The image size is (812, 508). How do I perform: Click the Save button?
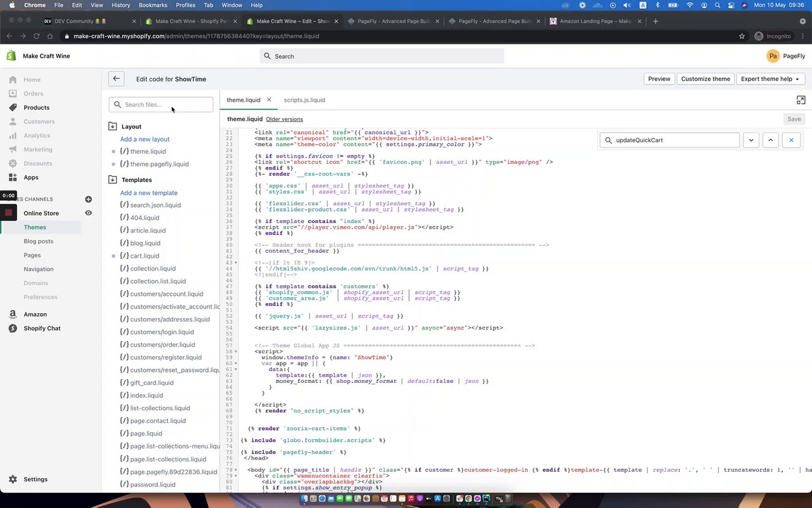(794, 119)
